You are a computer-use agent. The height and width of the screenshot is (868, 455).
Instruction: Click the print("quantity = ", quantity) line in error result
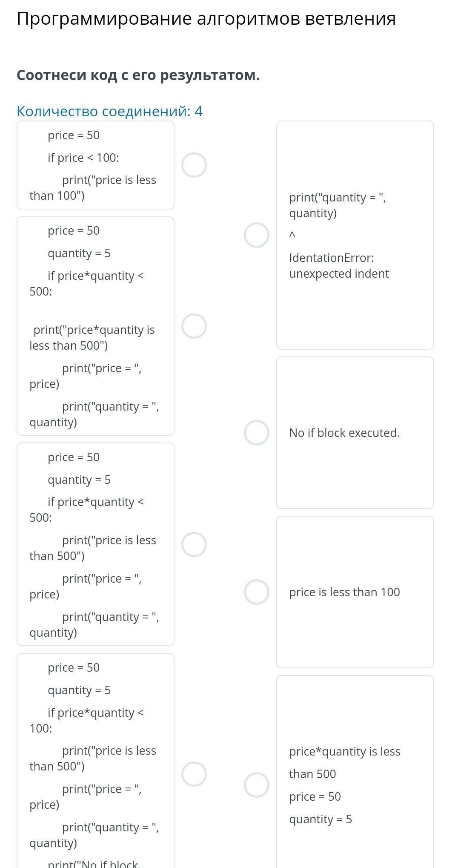click(338, 205)
